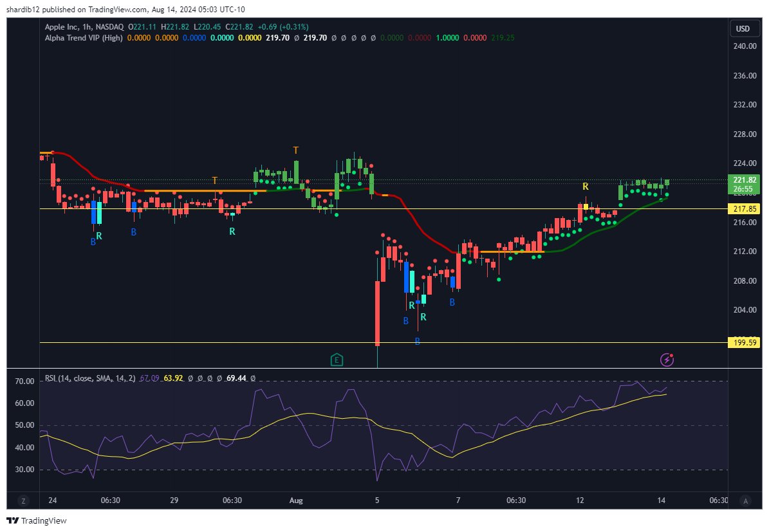Click the 228.00 price axis label
This screenshot has width=769, height=532.
[745, 134]
